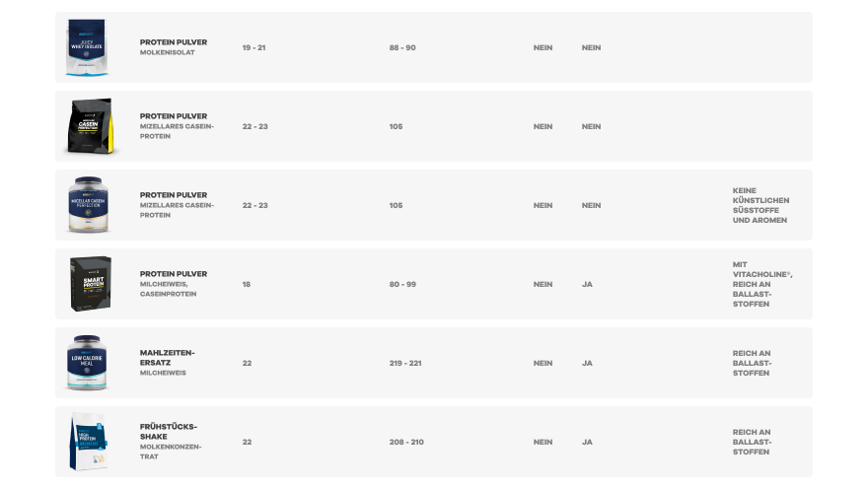
Task: Open the Juicy Whey Isolate product image
Action: (x=87, y=47)
